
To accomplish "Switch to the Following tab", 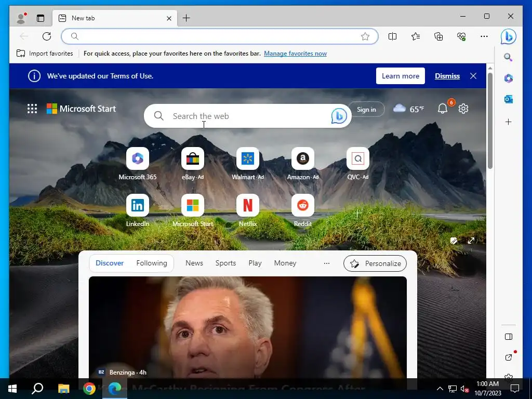I will (x=152, y=263).
